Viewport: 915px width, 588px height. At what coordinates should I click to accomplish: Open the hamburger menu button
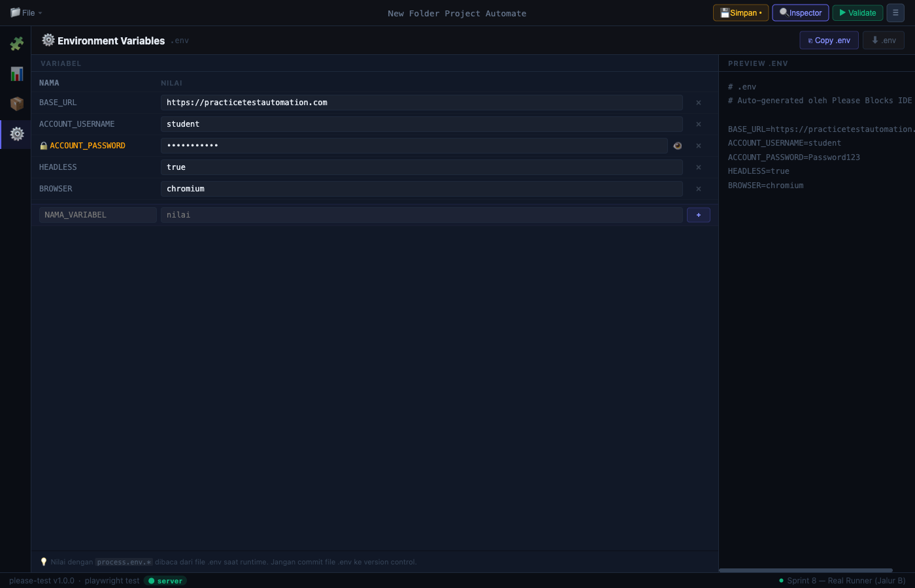pyautogui.click(x=895, y=13)
